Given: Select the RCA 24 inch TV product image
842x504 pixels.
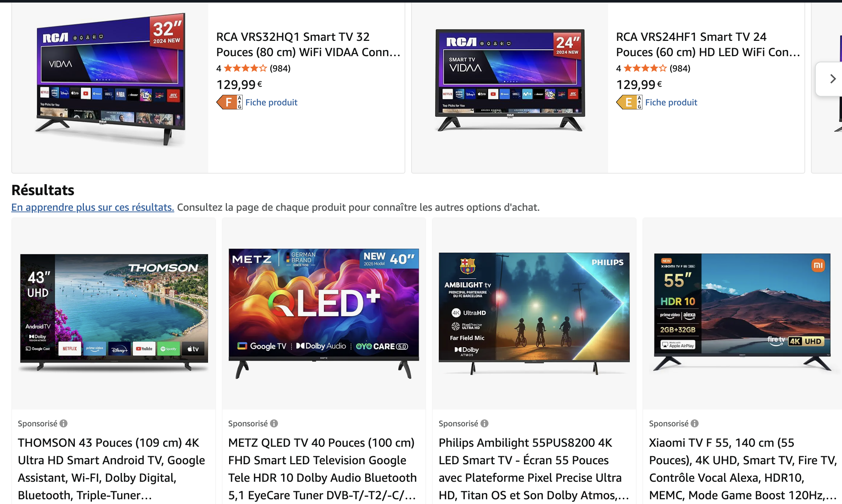Looking at the screenshot, I should point(510,80).
